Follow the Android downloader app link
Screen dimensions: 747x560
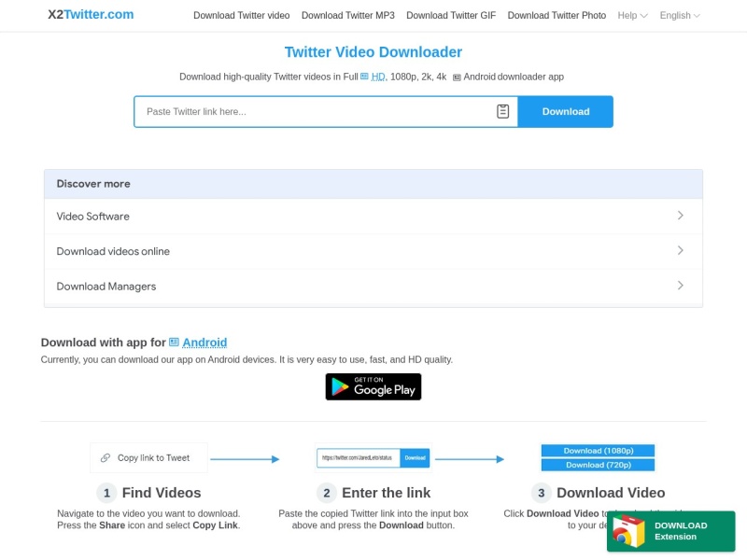tap(514, 77)
